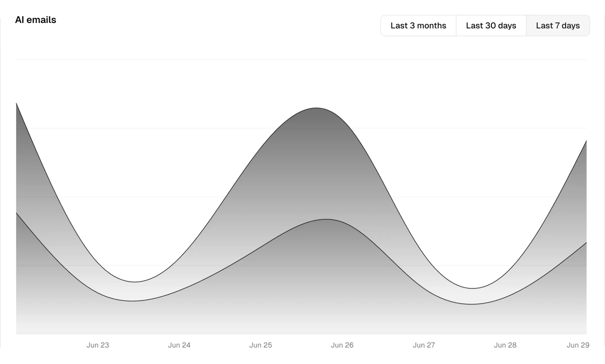Image resolution: width=605 pixels, height=364 pixels.
Task: Click the Jun 28 axis label
Action: point(505,345)
